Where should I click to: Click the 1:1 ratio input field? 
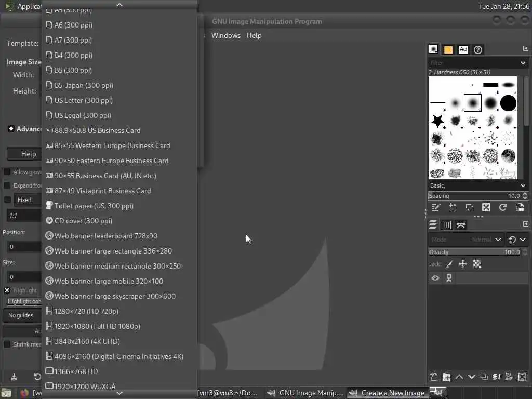24,216
